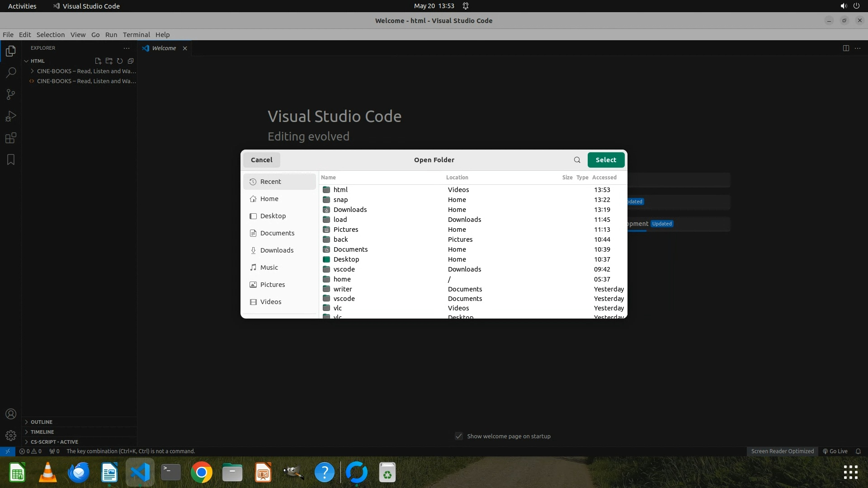This screenshot has height=488, width=868.
Task: Open the Terminal menu
Action: [136, 35]
